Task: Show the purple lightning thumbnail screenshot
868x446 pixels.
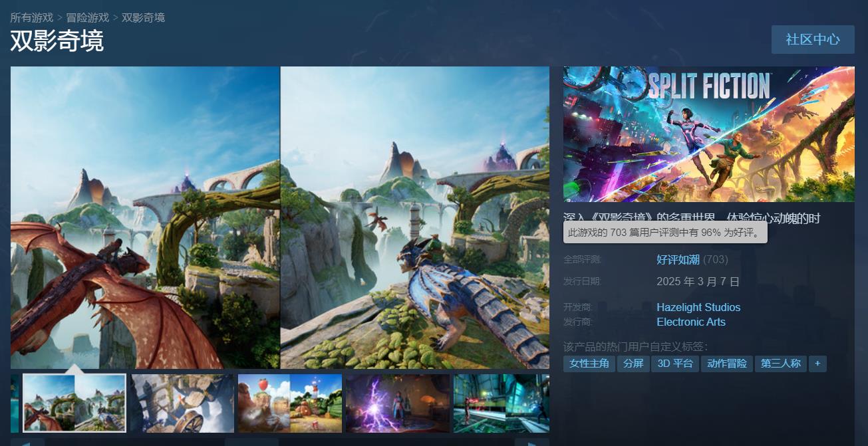Action: [x=397, y=403]
